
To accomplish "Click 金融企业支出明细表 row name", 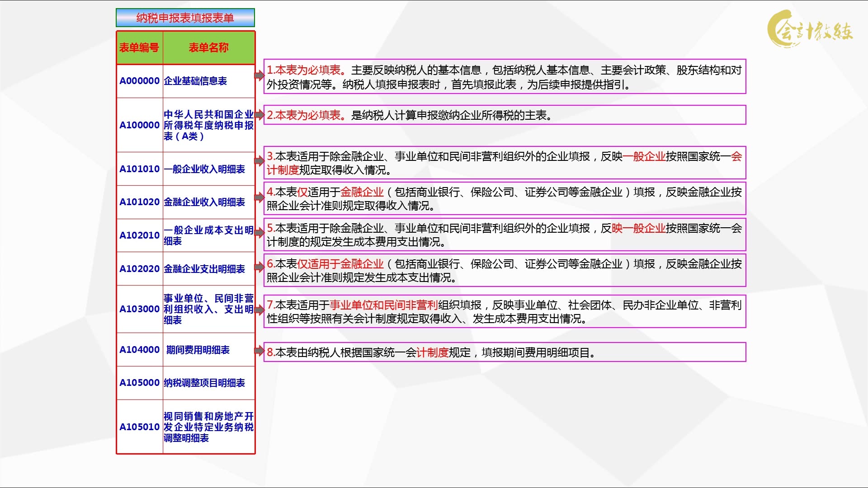I will [204, 269].
